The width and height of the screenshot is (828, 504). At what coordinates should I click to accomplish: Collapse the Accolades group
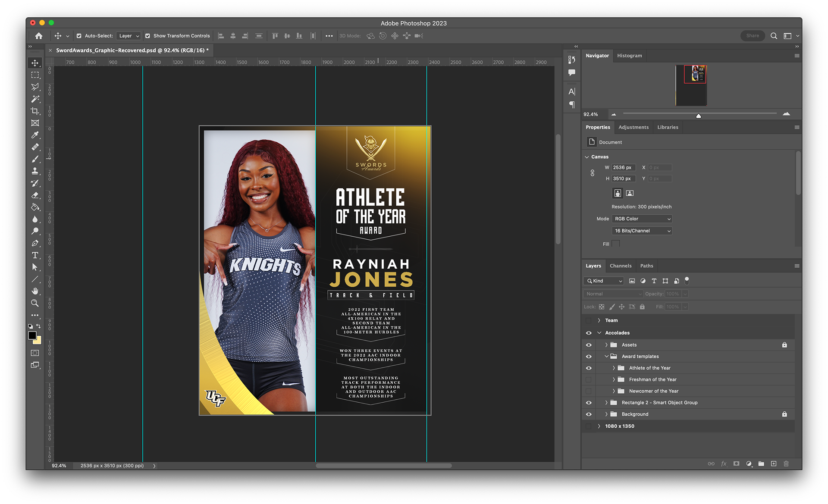tap(599, 333)
